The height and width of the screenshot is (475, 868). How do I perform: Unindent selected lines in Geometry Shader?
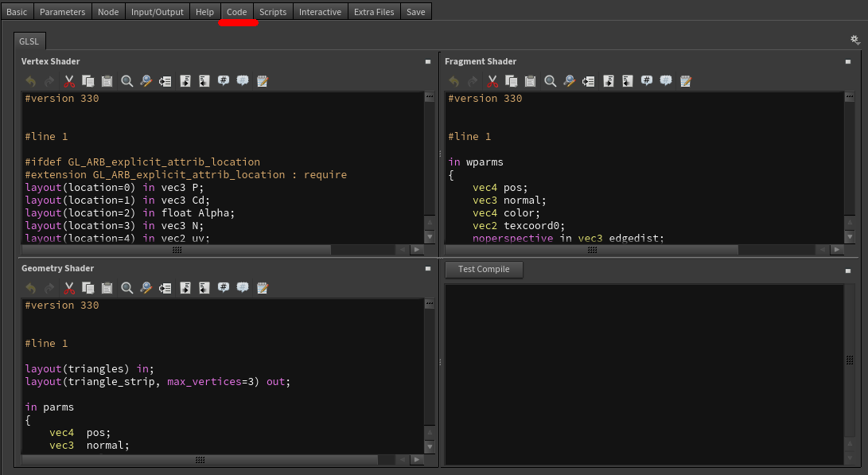coord(204,288)
